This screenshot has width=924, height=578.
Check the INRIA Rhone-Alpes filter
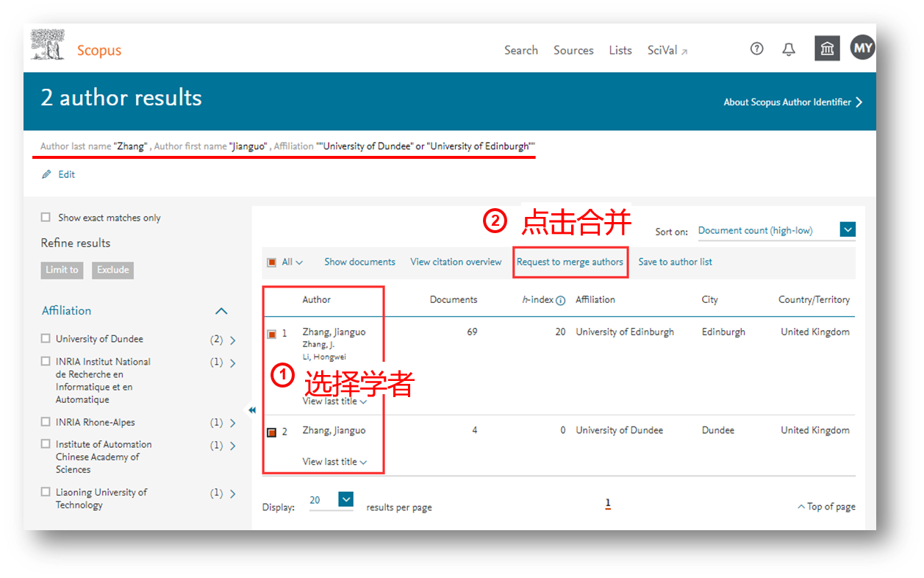46,422
